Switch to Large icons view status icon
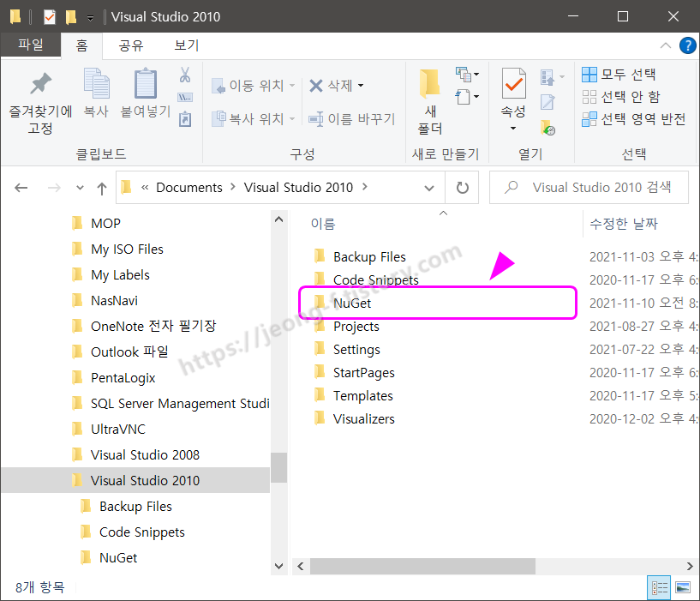 pyautogui.click(x=683, y=587)
